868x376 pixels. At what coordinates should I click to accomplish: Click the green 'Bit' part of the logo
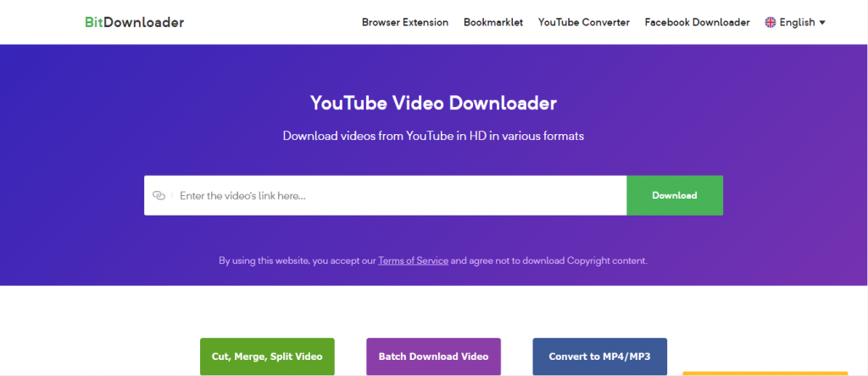[93, 22]
